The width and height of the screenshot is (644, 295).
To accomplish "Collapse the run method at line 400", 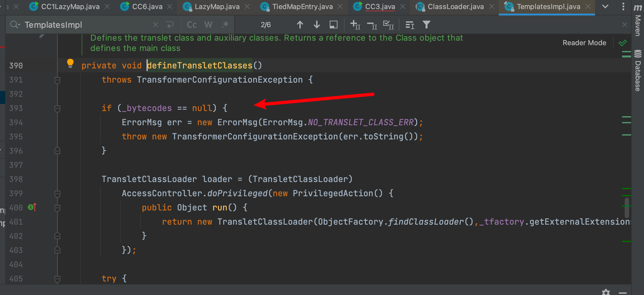I will [x=57, y=208].
